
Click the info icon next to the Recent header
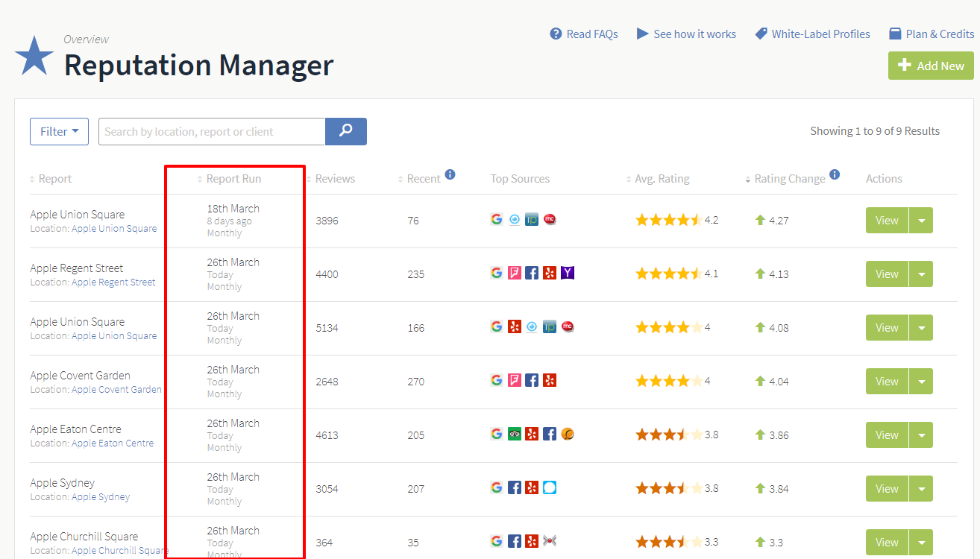point(450,174)
